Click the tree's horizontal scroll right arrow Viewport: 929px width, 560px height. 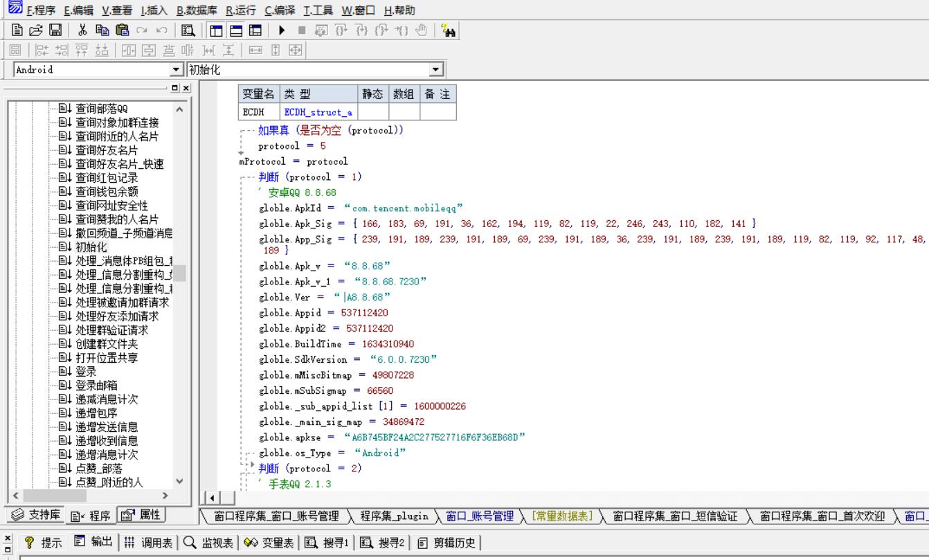point(165,496)
